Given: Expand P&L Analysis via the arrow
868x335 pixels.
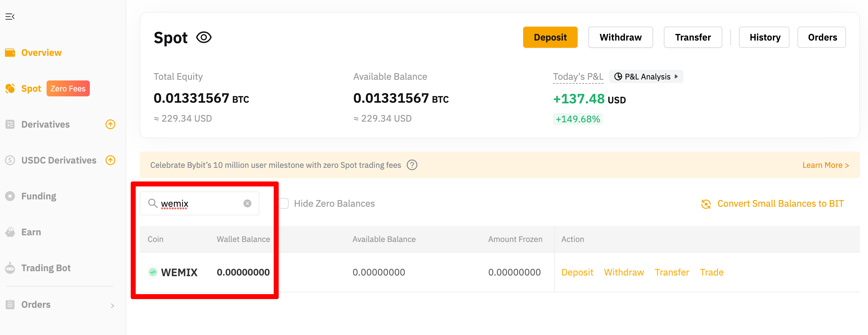Looking at the screenshot, I should [676, 77].
